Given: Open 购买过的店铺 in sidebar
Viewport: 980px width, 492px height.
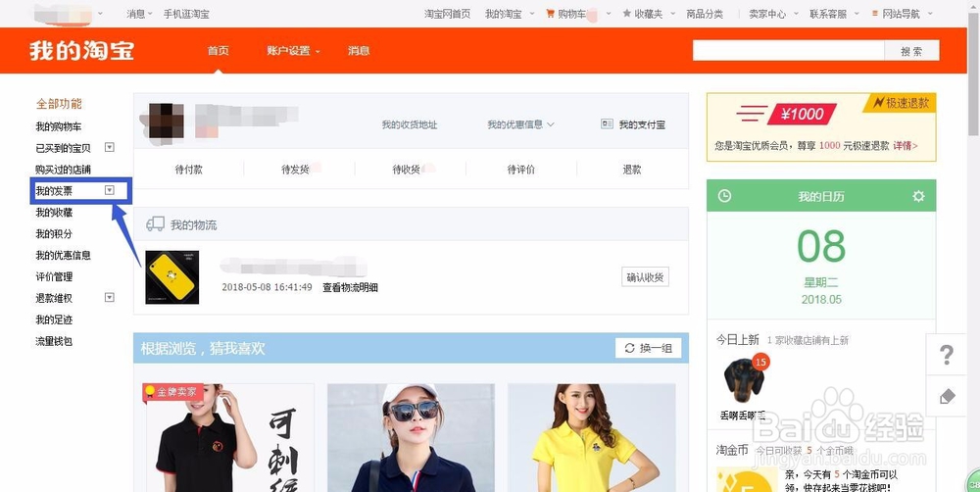Looking at the screenshot, I should 63,170.
